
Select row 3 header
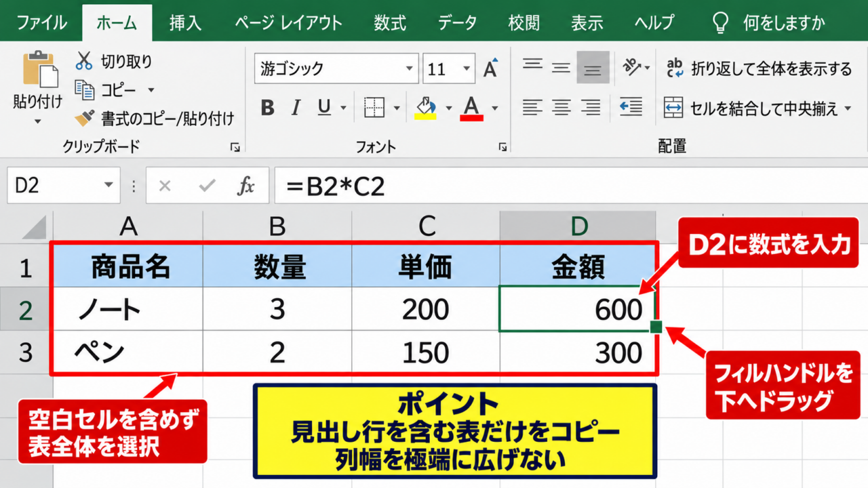click(26, 352)
